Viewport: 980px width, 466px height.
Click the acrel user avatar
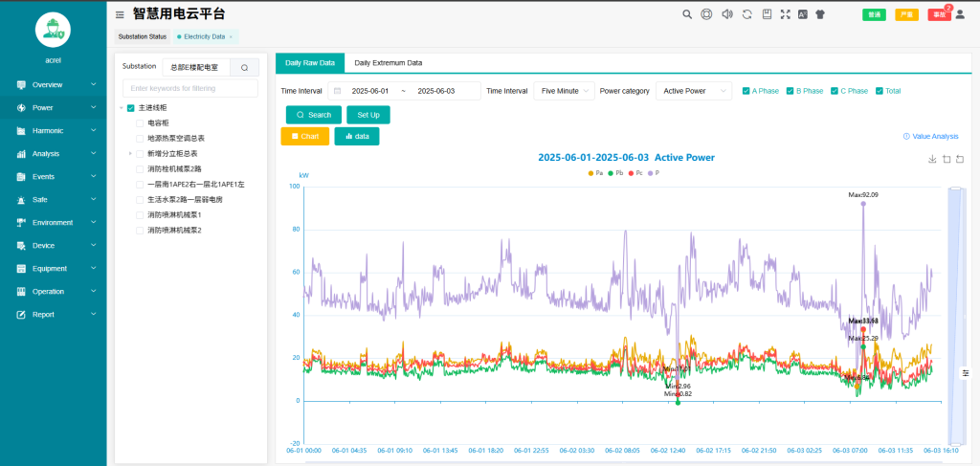[x=54, y=30]
